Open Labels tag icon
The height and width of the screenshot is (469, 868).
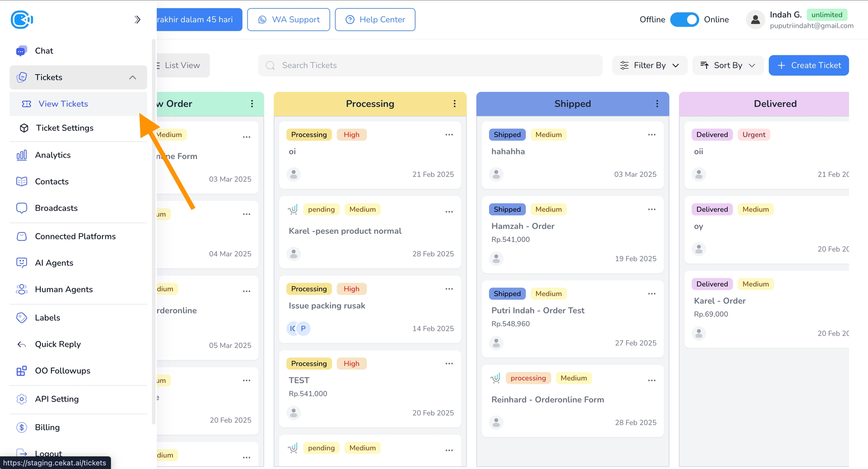(x=21, y=318)
